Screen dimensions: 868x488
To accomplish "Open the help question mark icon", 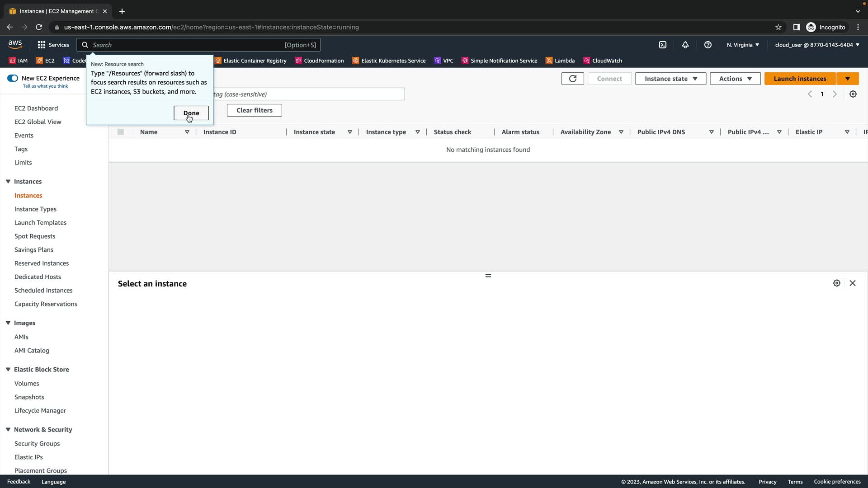I will point(708,45).
